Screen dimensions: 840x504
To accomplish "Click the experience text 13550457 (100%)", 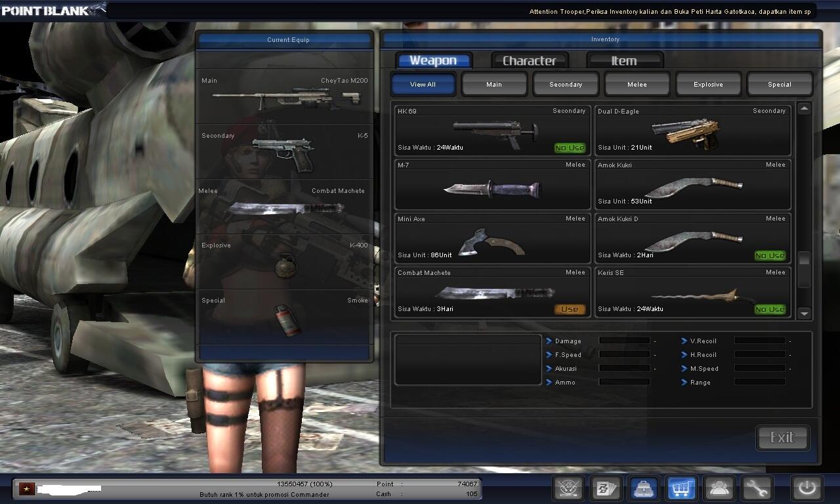I will pos(304,484).
